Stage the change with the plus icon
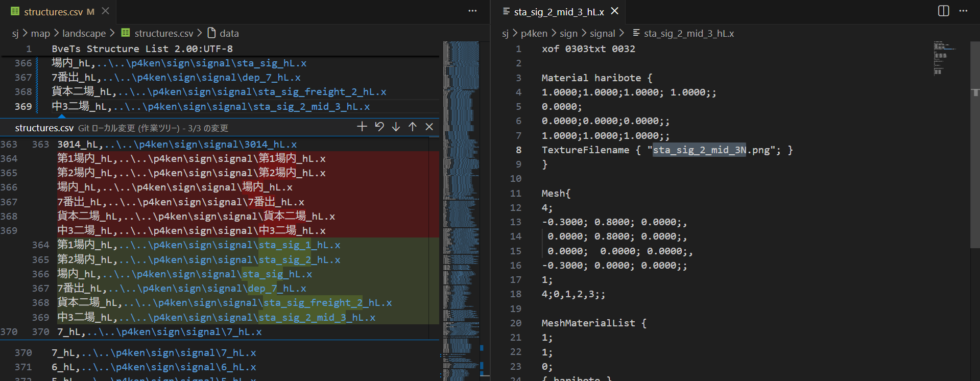The height and width of the screenshot is (381, 980). (x=362, y=127)
